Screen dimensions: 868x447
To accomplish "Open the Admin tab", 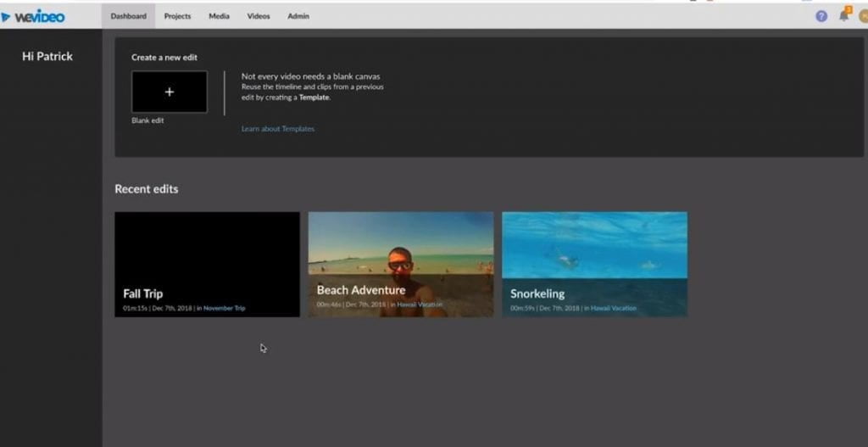I will [298, 16].
